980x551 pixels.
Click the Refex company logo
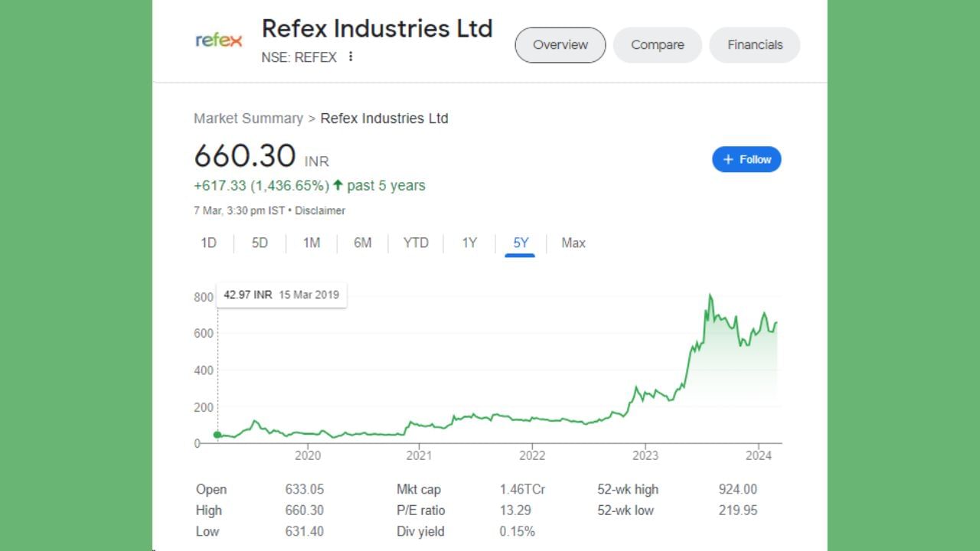[x=219, y=41]
